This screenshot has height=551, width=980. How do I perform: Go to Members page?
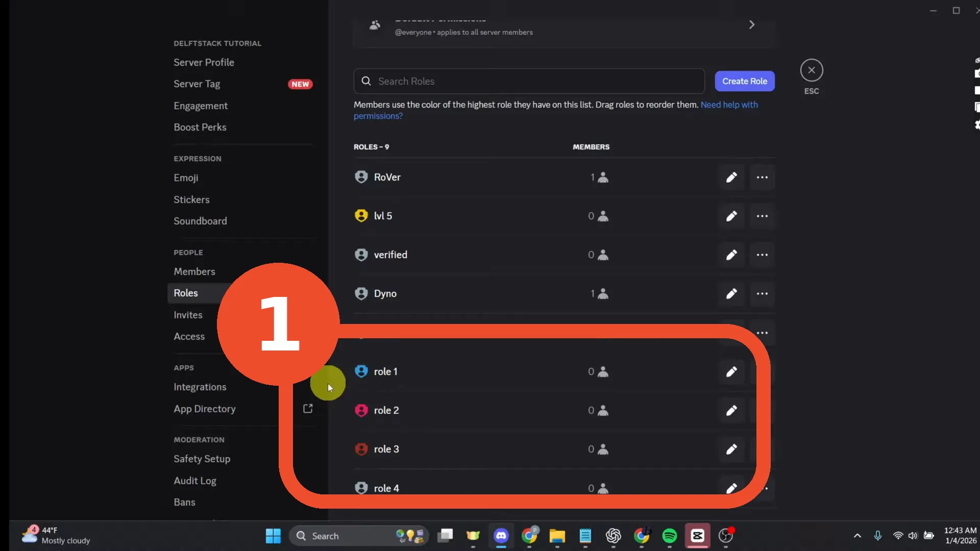tap(194, 271)
